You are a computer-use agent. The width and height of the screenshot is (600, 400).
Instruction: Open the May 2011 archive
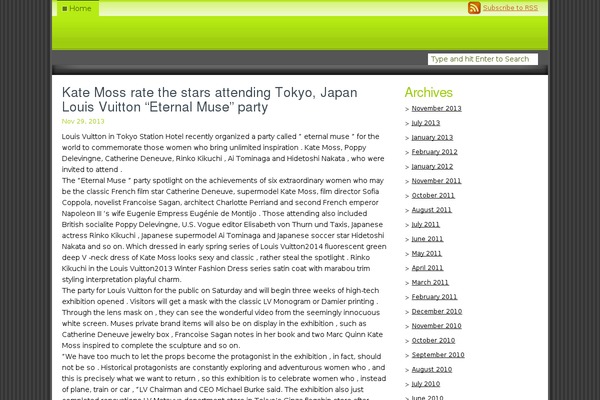pyautogui.click(x=426, y=253)
